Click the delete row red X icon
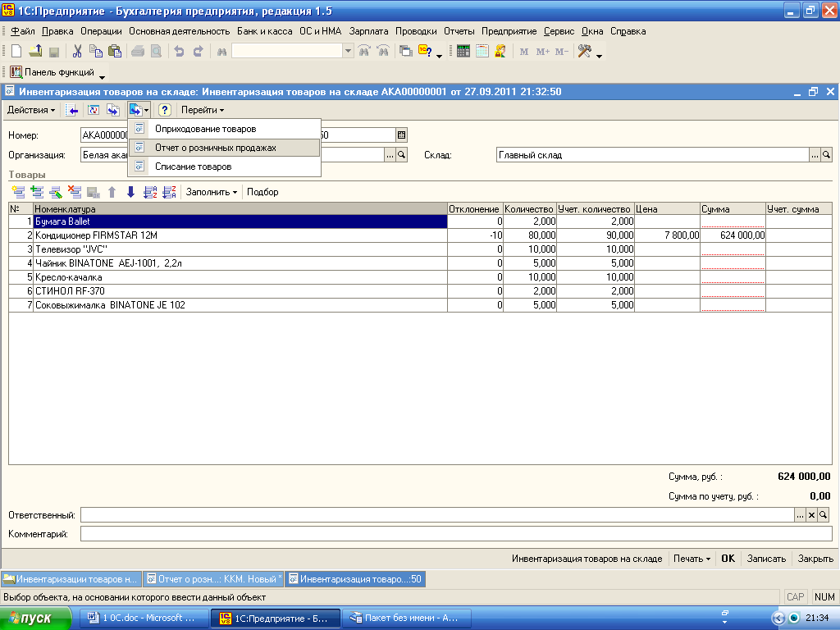Image resolution: width=840 pixels, height=630 pixels. coord(75,192)
